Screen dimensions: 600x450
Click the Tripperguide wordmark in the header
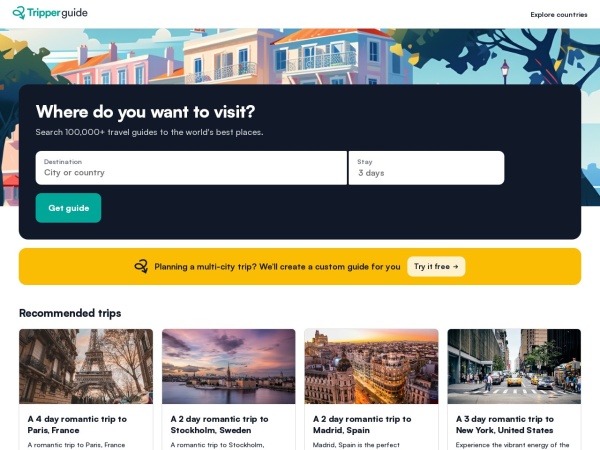57,13
